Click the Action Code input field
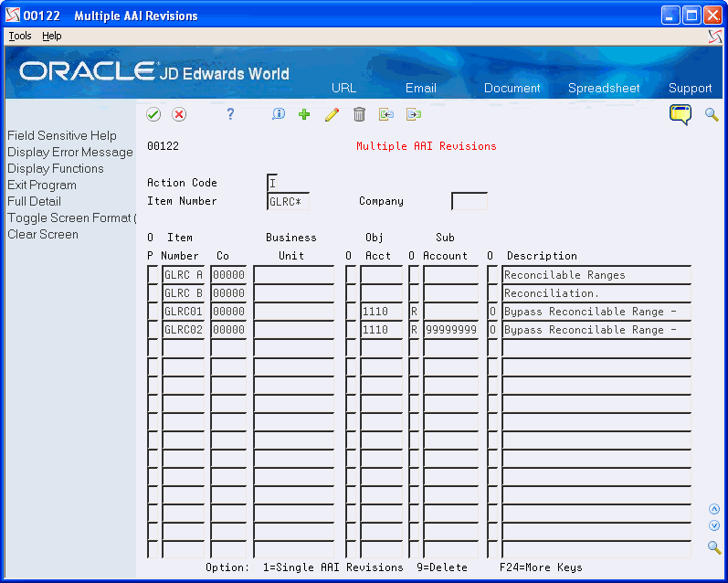728x583 pixels. pyautogui.click(x=272, y=183)
